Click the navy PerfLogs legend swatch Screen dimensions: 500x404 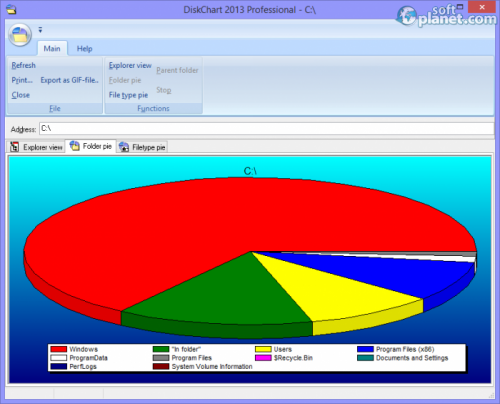pyautogui.click(x=58, y=367)
